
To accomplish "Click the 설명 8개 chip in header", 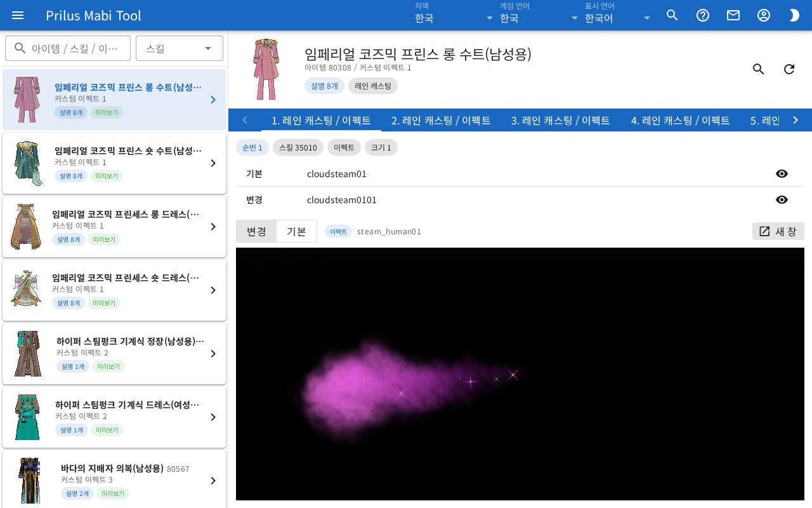I will (324, 86).
